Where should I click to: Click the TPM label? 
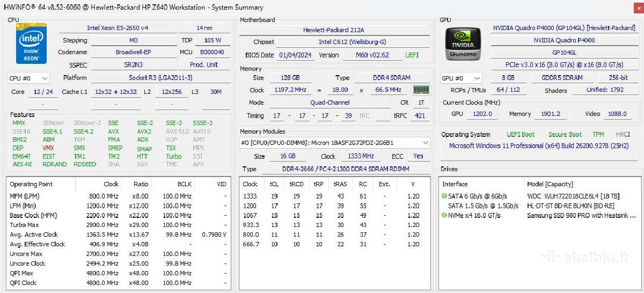(x=598, y=135)
